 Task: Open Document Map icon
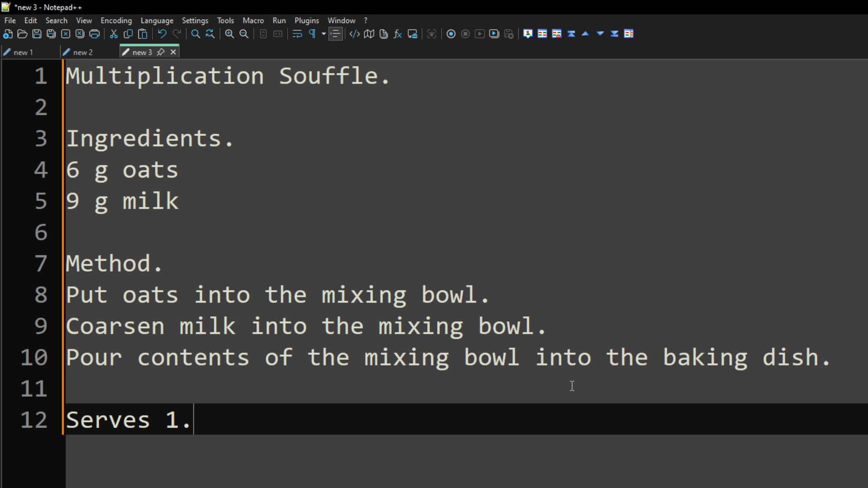(369, 34)
